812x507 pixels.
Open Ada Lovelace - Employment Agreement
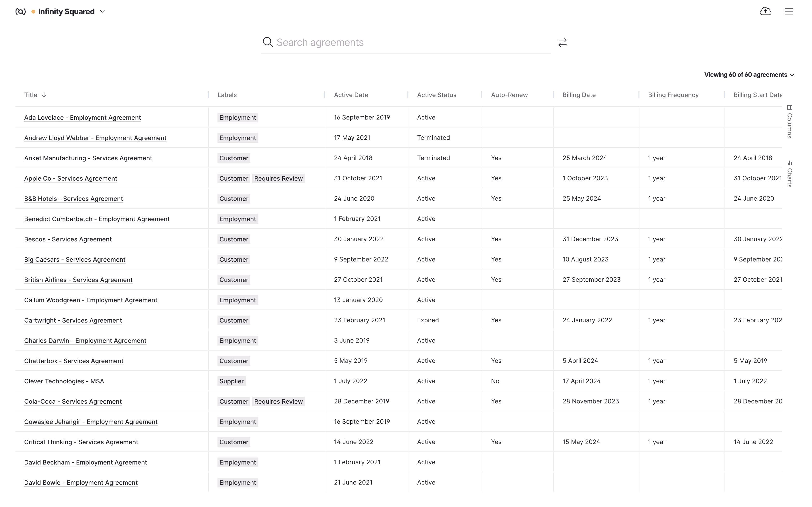82,118
